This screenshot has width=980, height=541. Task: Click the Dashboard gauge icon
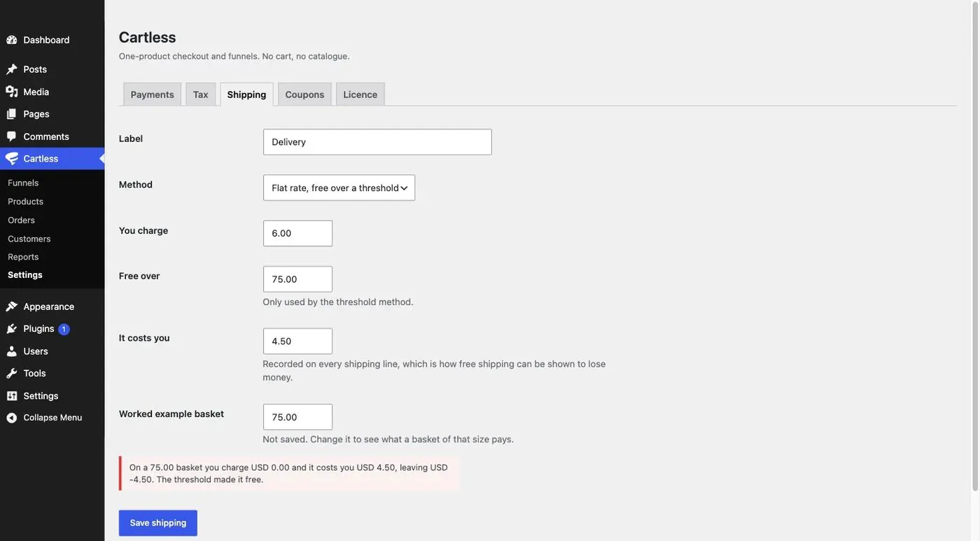click(12, 40)
